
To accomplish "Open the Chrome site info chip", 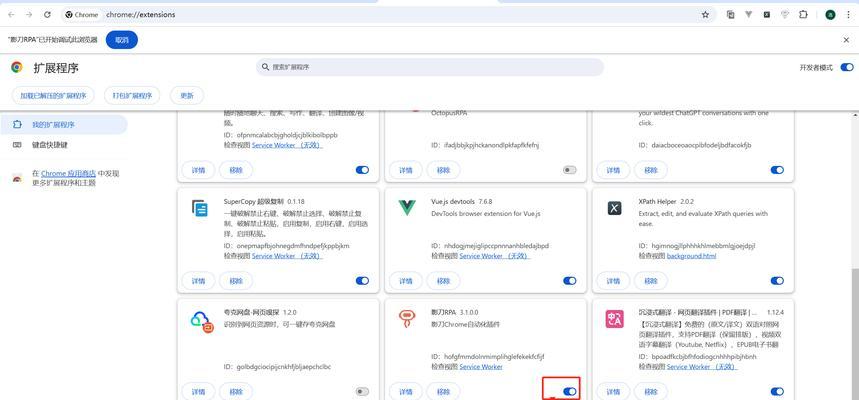I will coord(81,15).
